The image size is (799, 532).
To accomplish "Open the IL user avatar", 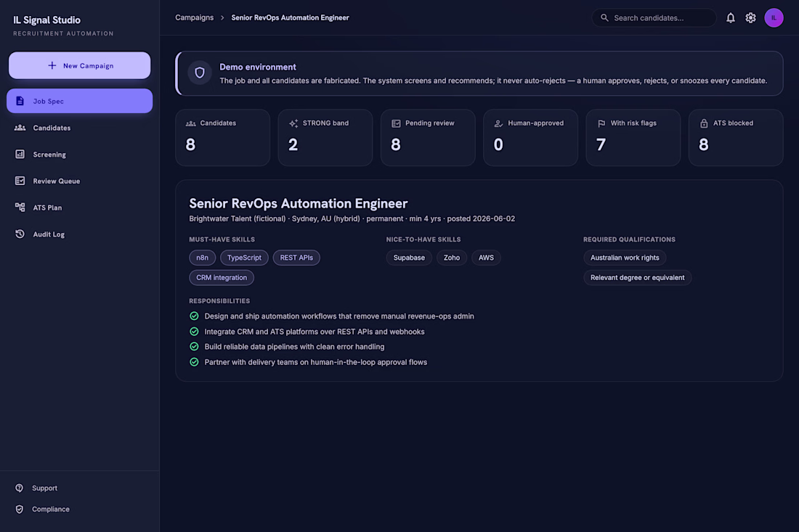I will tap(774, 18).
